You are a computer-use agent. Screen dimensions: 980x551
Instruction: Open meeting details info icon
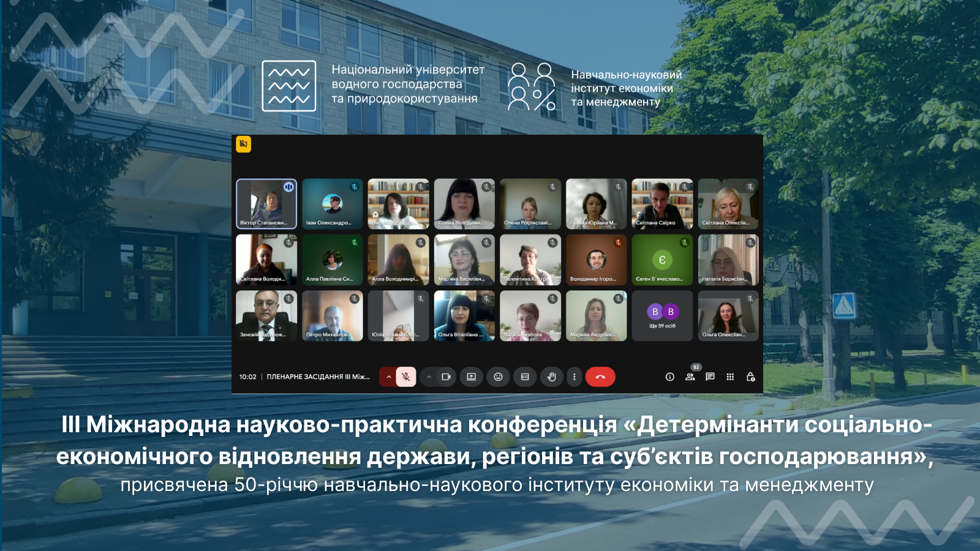[x=669, y=377]
